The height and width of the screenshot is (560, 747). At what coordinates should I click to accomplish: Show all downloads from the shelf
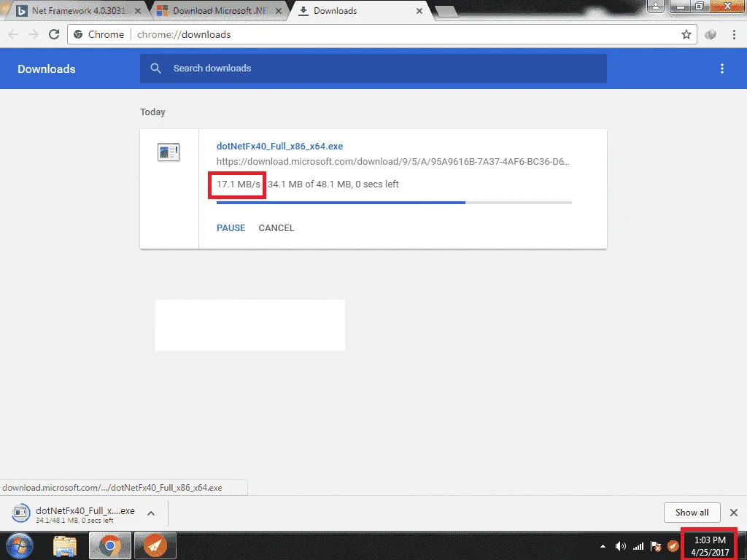click(692, 513)
